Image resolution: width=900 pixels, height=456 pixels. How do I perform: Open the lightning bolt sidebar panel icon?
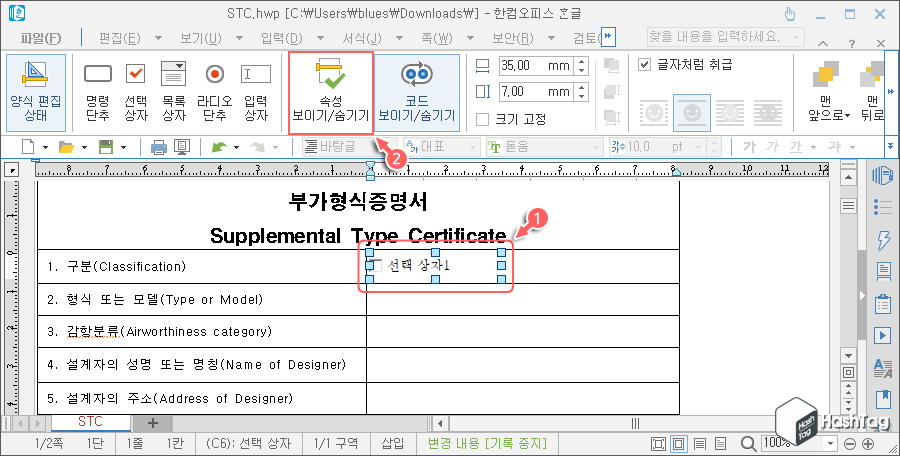[883, 239]
